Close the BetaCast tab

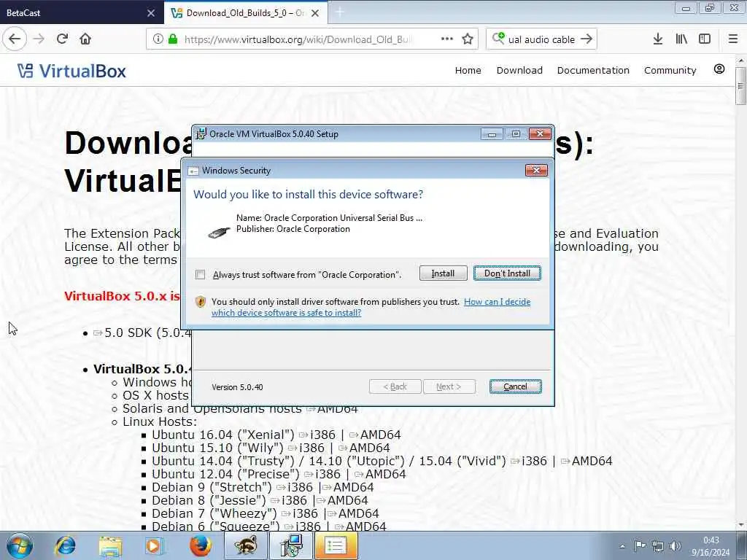click(x=150, y=13)
